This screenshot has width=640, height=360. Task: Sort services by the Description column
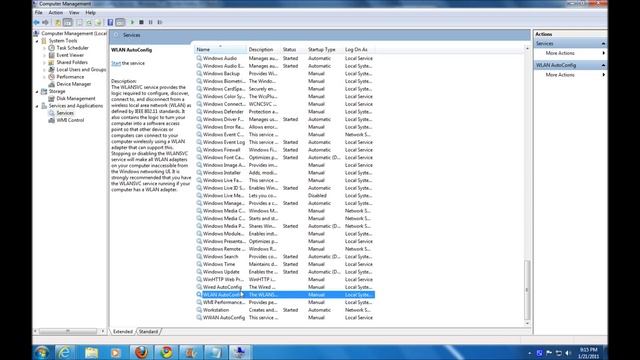point(264,49)
